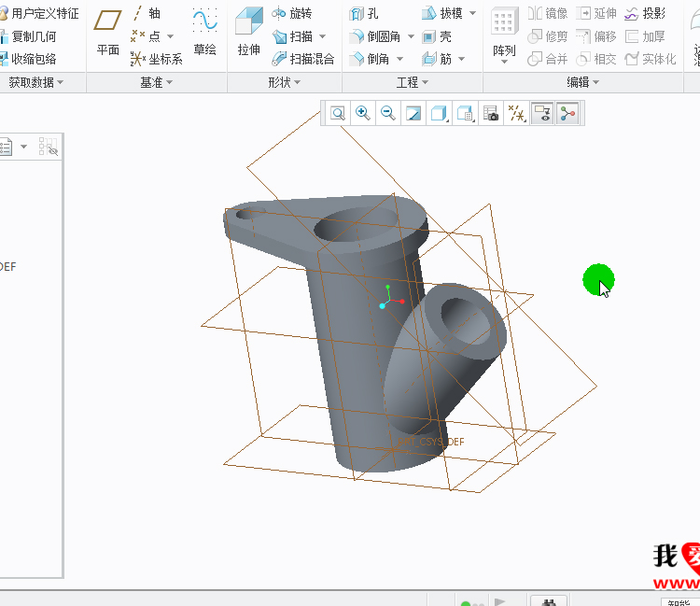
Task: Click the greyed 镜像 (mirror) button
Action: 547,13
